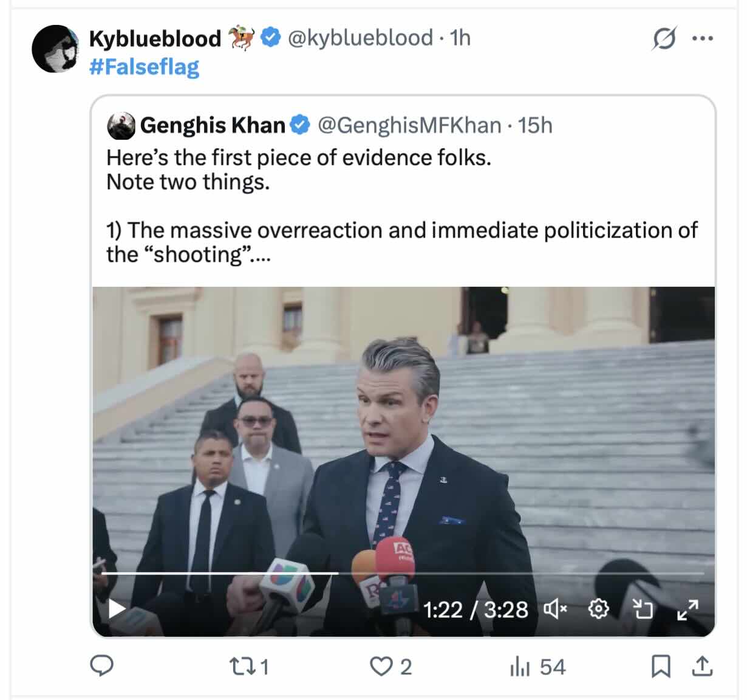Open video settings gear menu
The image size is (747, 700).
click(x=599, y=608)
